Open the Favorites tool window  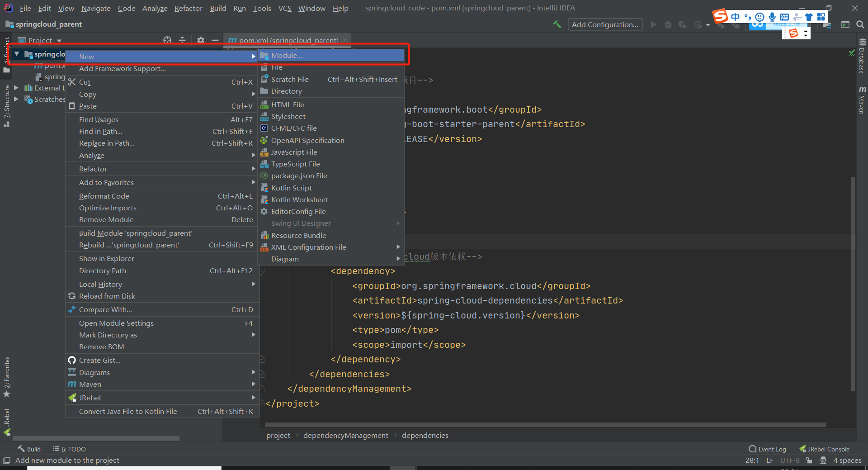[x=7, y=377]
